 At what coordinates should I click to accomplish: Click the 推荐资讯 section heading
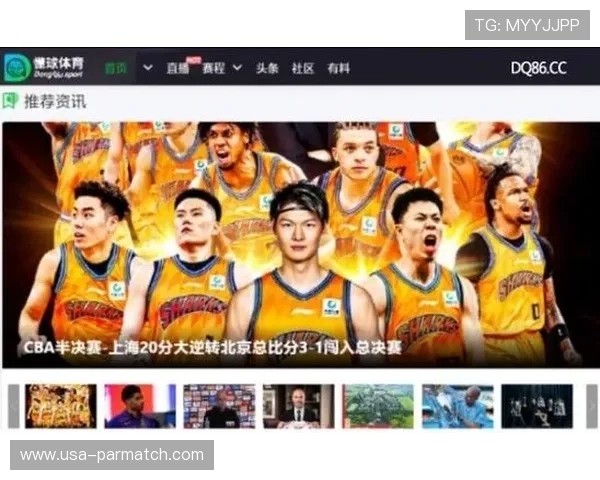coord(55,101)
